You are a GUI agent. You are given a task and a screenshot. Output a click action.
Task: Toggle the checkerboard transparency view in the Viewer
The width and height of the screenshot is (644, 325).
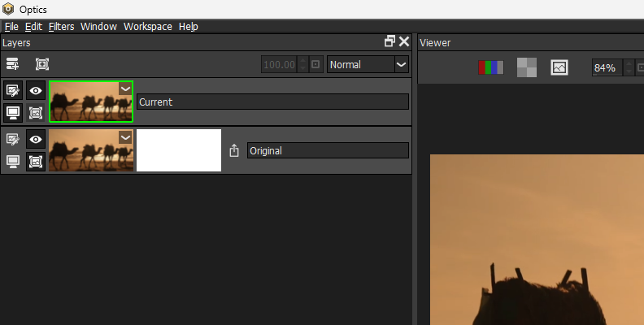click(527, 67)
